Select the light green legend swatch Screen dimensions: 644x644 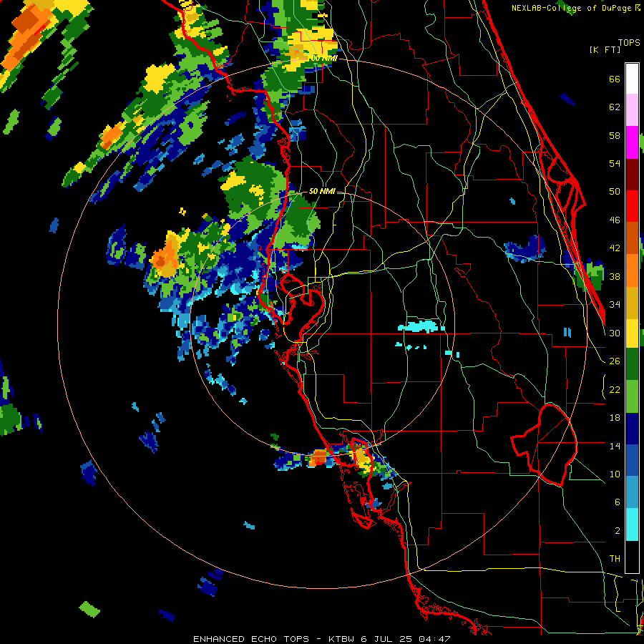point(632,396)
